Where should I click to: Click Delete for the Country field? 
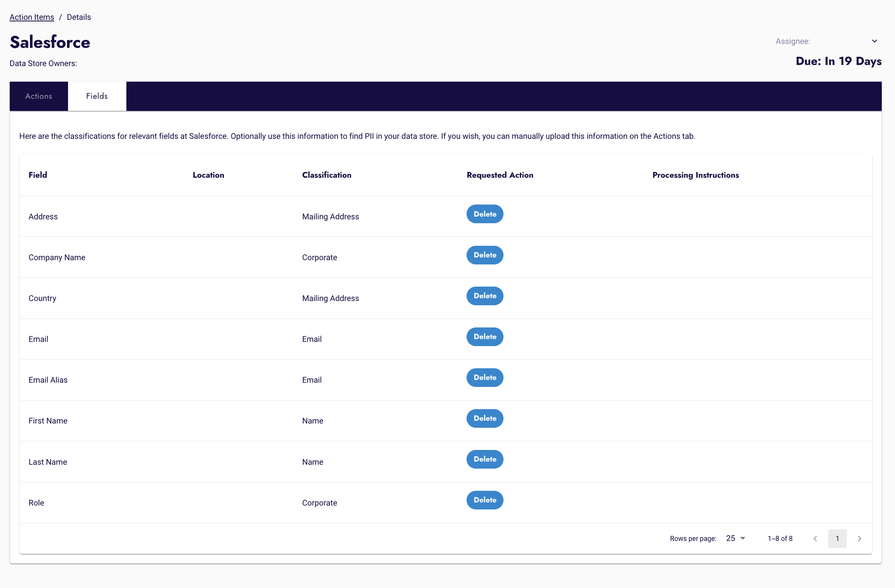(x=485, y=296)
